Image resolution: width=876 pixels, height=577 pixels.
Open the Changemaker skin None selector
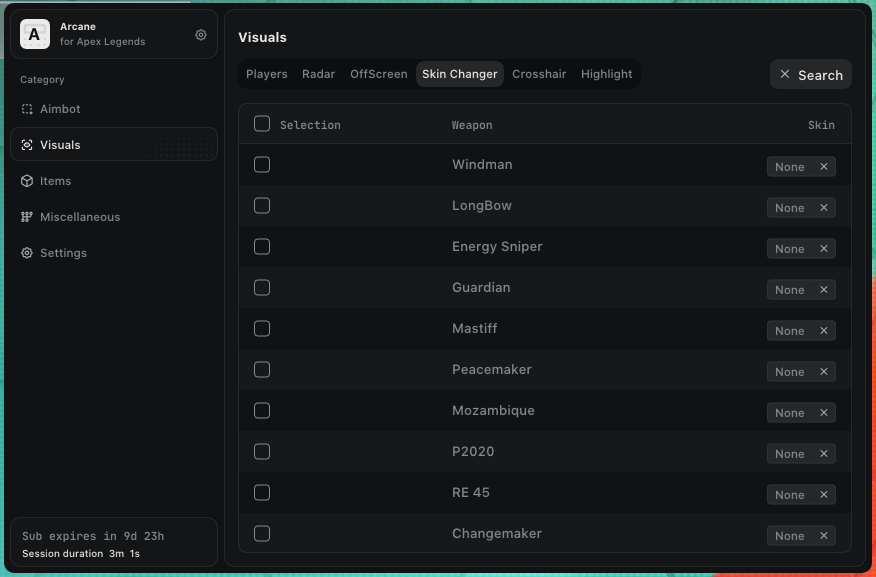click(789, 536)
